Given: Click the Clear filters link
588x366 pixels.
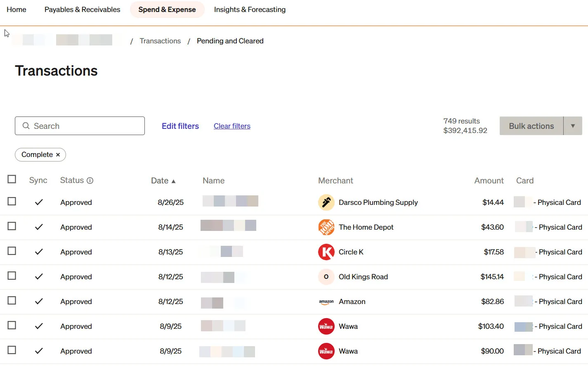Looking at the screenshot, I should pyautogui.click(x=232, y=126).
